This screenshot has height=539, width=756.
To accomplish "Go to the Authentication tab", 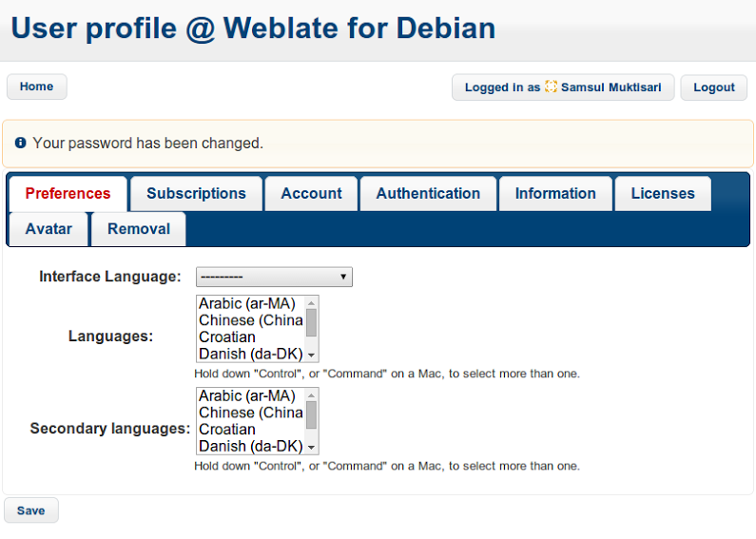I will tap(428, 193).
